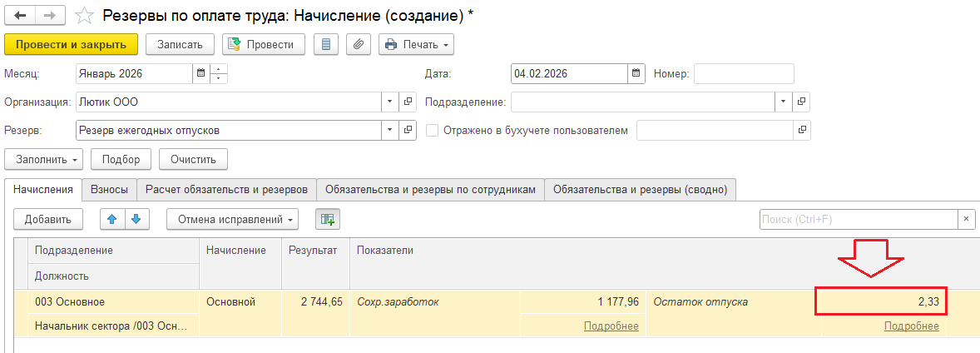The width and height of the screenshot is (980, 353).
Task: Open 'Подробнее' link under Остаток отпуска
Action: click(911, 326)
